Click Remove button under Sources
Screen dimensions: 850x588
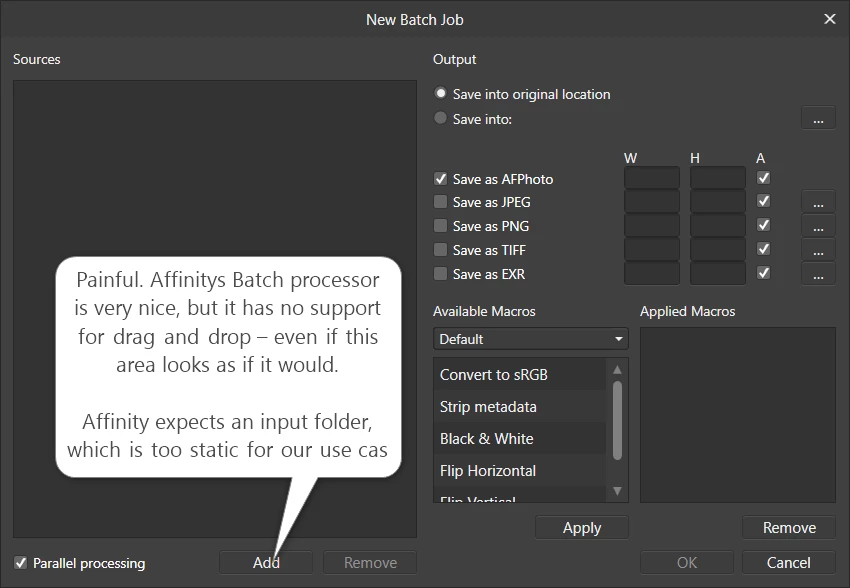click(370, 563)
